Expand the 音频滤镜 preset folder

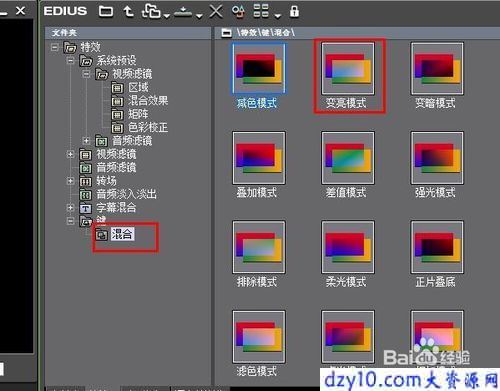(86, 141)
